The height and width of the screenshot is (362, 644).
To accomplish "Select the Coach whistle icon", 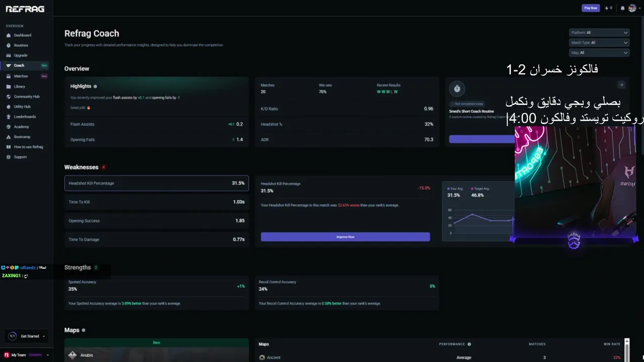I will click(9, 65).
